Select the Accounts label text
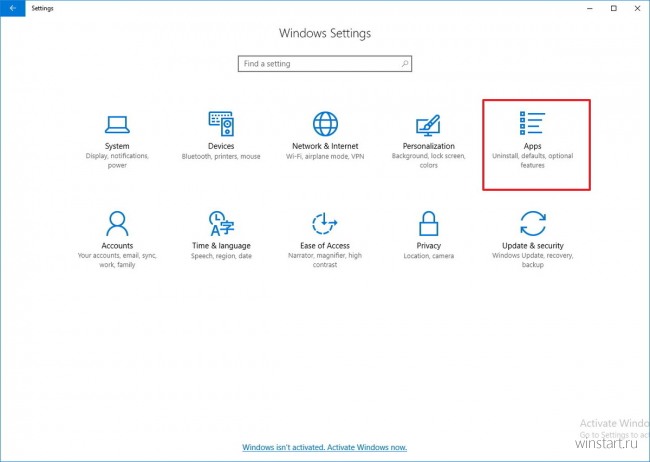This screenshot has width=650, height=462. [x=117, y=246]
